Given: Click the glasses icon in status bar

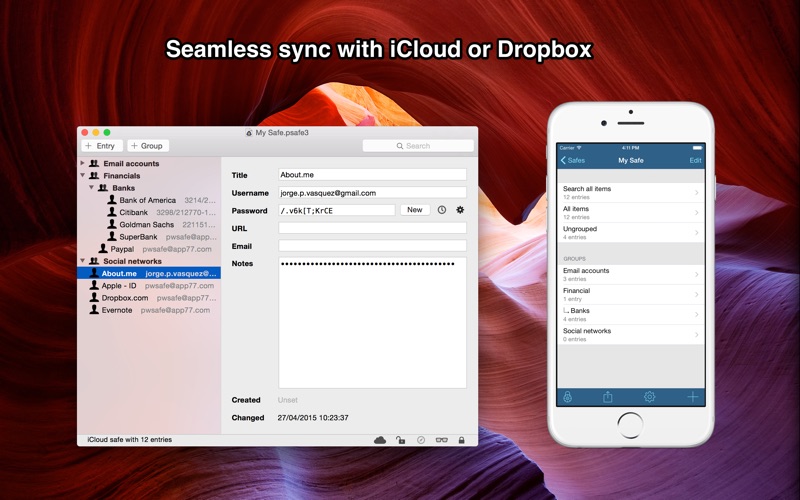Looking at the screenshot, I should pos(441,440).
